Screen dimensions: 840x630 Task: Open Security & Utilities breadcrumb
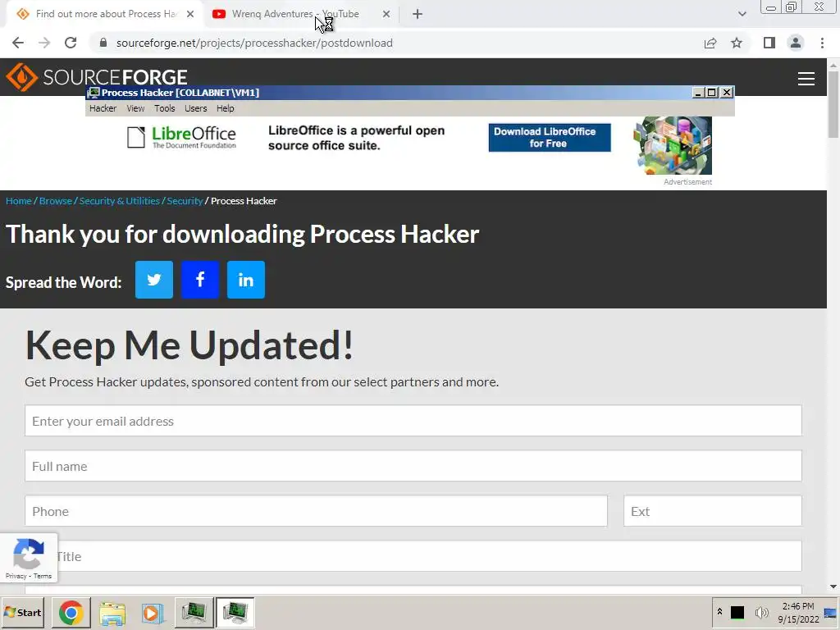click(x=120, y=201)
